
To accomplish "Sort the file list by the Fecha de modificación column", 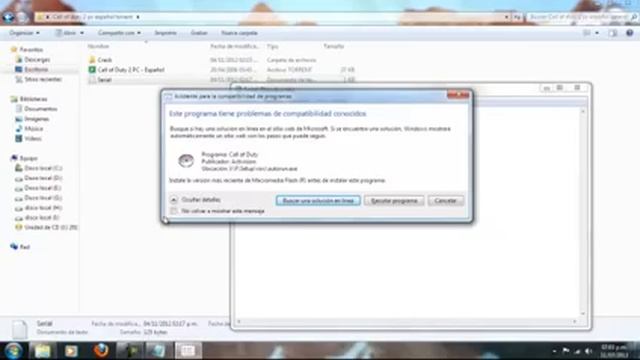I will pyautogui.click(x=234, y=47).
